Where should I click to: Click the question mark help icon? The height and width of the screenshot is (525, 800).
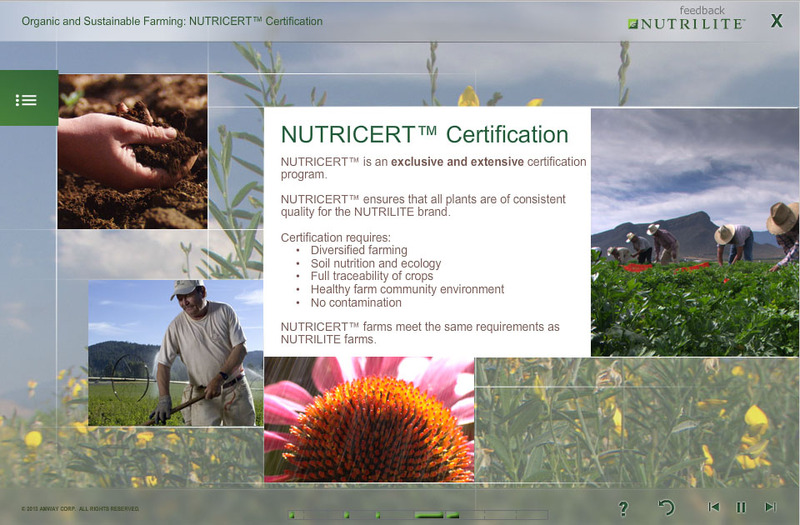tap(623, 508)
